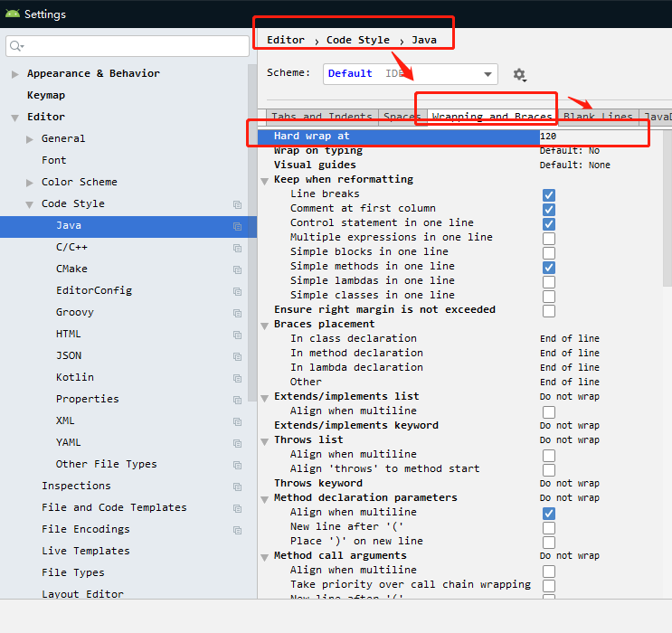Open File Types settings

[73, 572]
